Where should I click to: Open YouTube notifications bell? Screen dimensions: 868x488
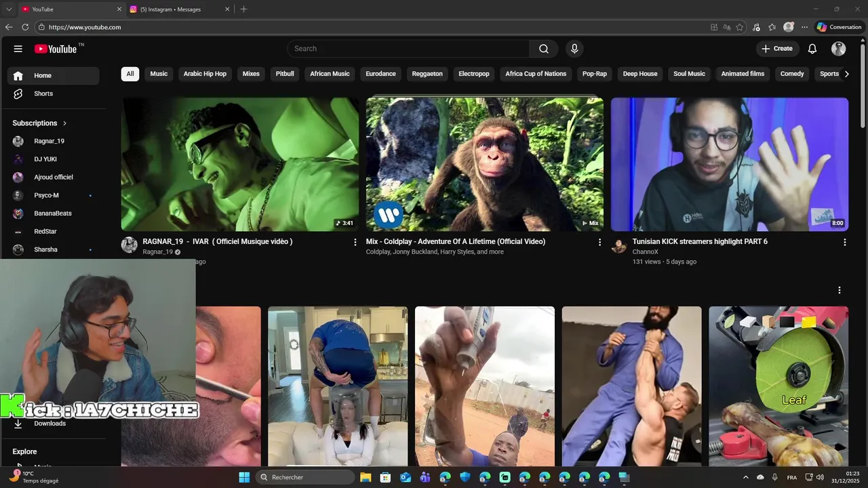tap(812, 49)
